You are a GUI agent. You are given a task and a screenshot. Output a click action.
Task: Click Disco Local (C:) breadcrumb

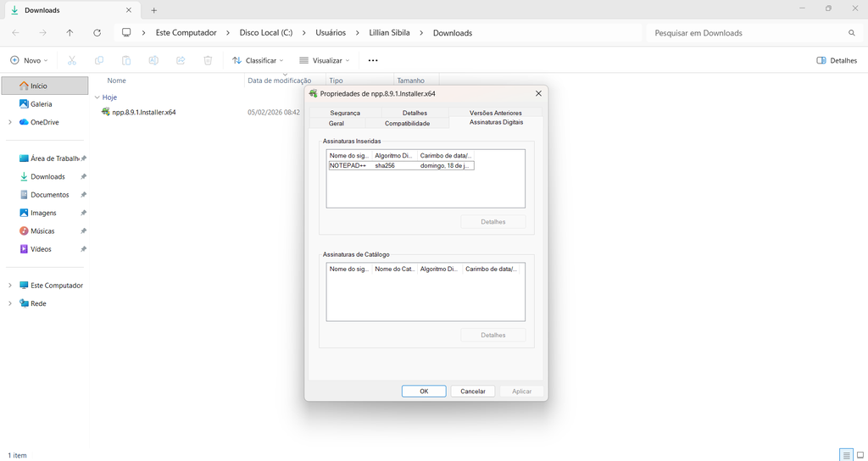coord(266,33)
